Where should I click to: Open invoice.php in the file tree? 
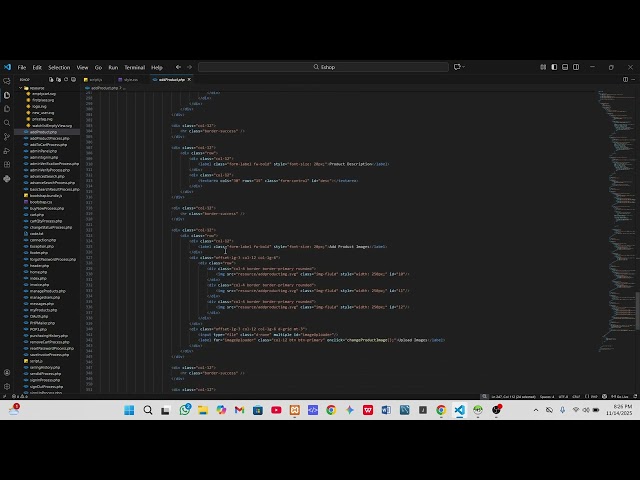40,285
